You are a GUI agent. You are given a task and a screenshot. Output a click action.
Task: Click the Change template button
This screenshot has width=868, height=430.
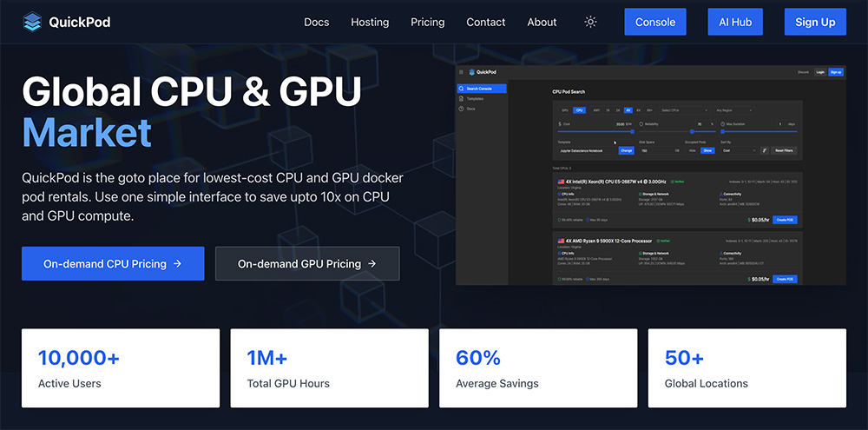tap(627, 151)
